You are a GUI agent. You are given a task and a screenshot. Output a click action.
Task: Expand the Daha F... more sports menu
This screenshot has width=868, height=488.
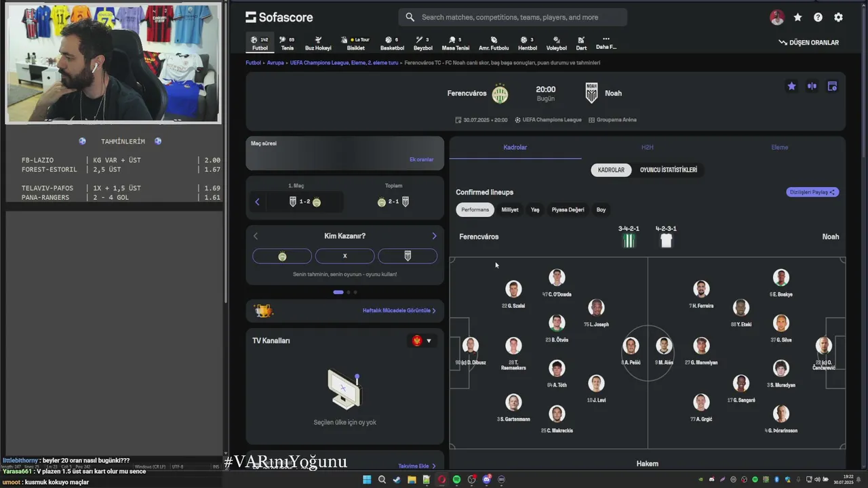(606, 43)
